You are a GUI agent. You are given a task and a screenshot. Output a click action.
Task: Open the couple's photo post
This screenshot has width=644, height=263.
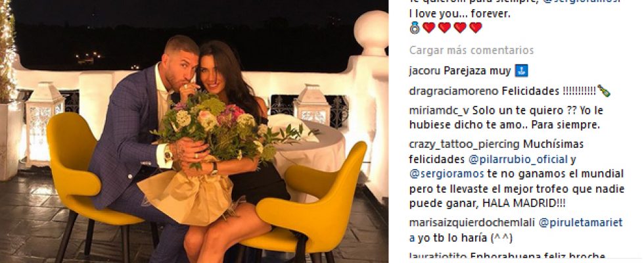click(x=194, y=131)
